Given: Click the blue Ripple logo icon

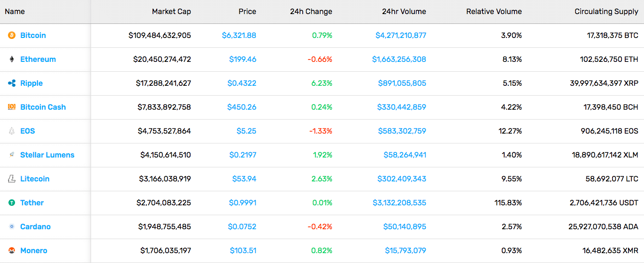Looking at the screenshot, I should point(12,83).
